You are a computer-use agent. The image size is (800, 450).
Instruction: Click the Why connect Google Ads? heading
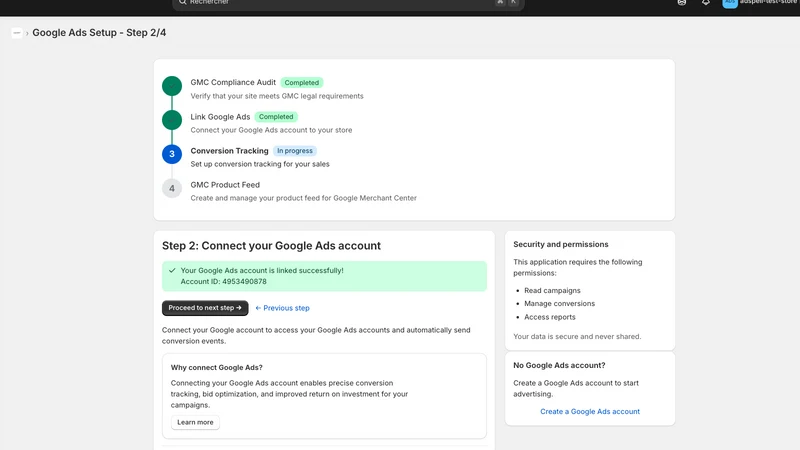pos(216,367)
